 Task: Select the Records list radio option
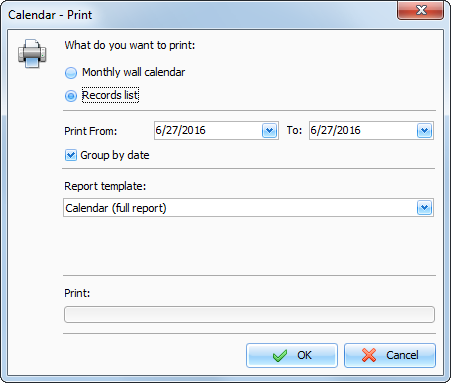[x=71, y=96]
